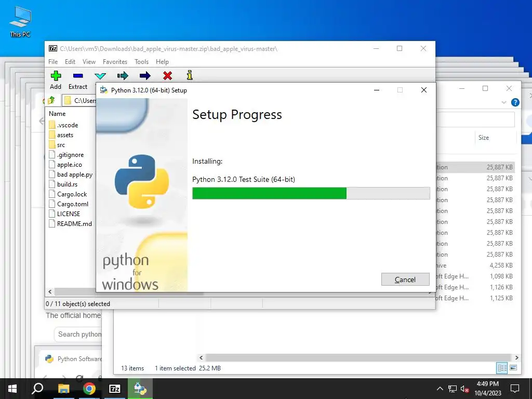Open File Explorer from the taskbar
532x399 pixels.
[63, 389]
